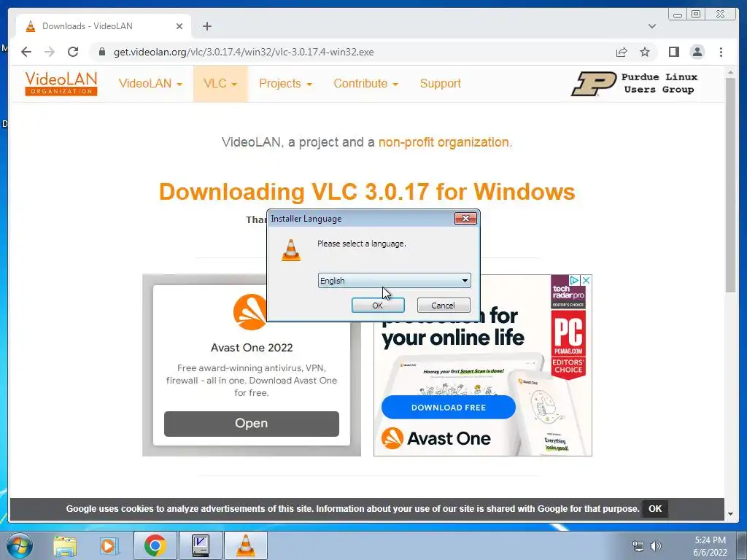The height and width of the screenshot is (560, 747).
Task: Open Chrome three-dot menu
Action: tap(721, 52)
